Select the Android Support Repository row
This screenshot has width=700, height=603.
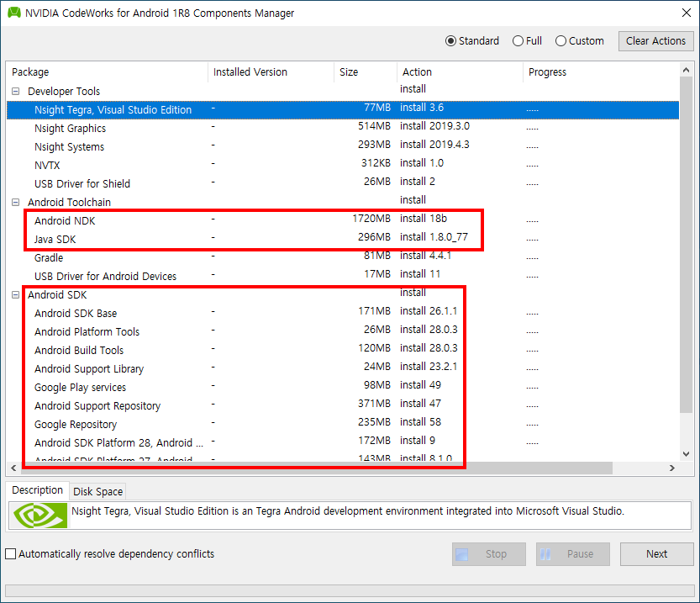(x=343, y=406)
